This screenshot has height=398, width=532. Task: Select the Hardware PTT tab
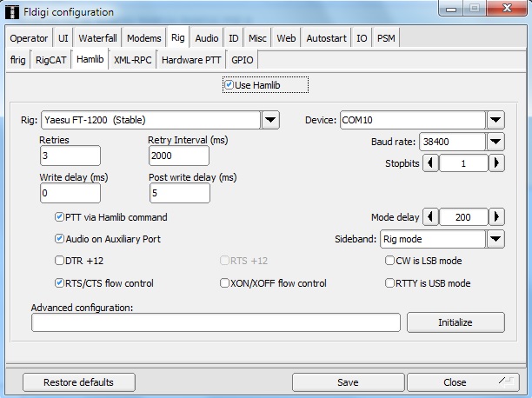click(192, 60)
